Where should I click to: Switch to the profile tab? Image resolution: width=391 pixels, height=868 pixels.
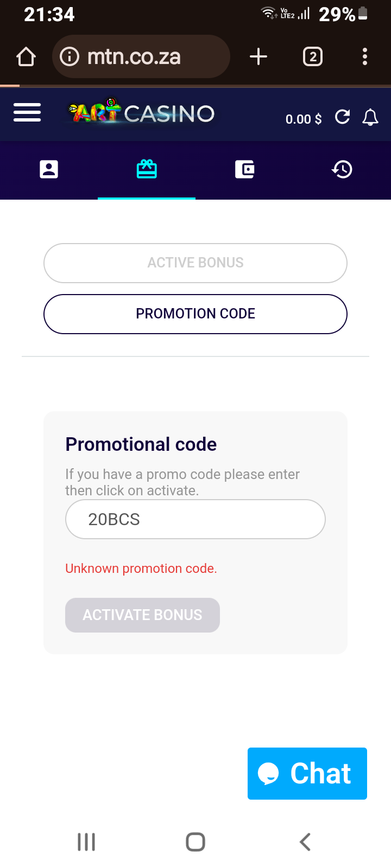[49, 169]
